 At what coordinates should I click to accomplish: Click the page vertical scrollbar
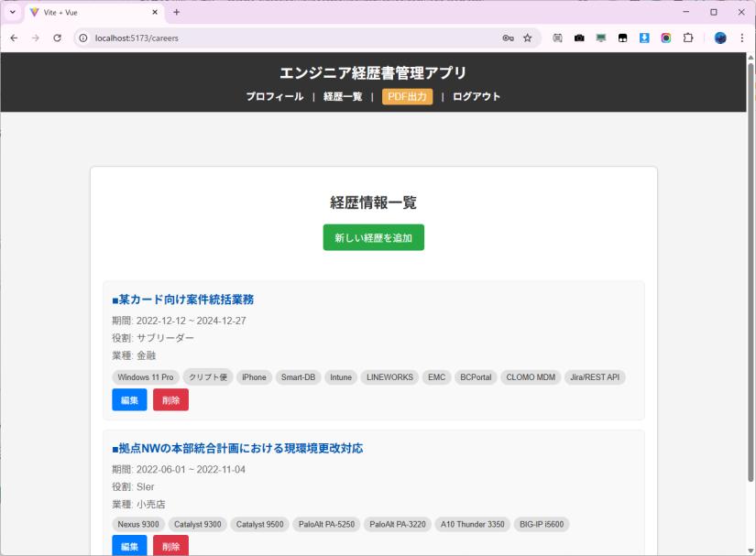(751, 275)
